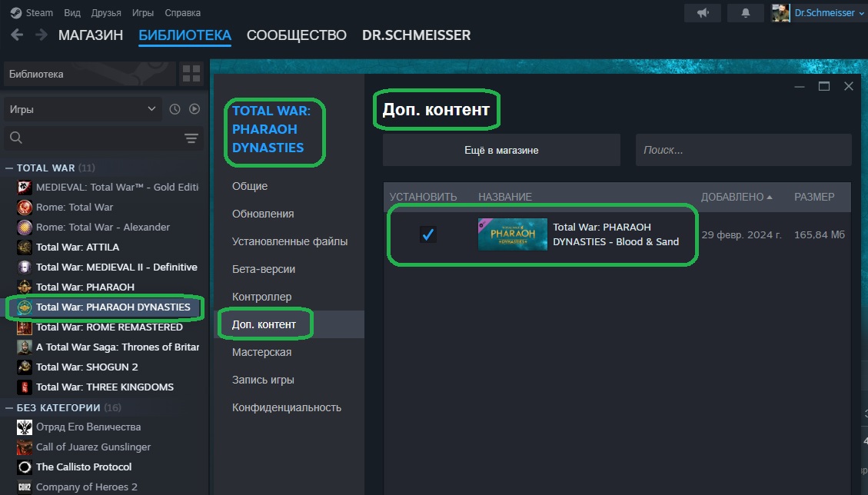Open the Обновления settings section
The image size is (868, 495).
tap(263, 214)
